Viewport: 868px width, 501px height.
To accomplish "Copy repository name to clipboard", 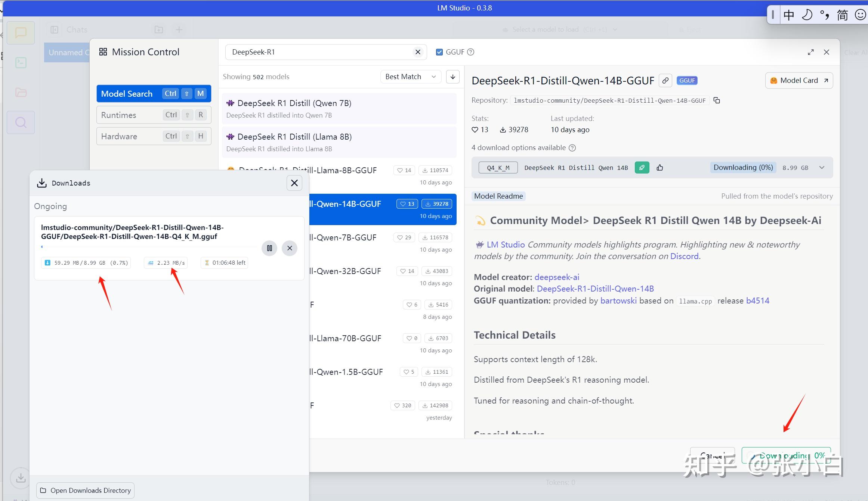I will 717,100.
